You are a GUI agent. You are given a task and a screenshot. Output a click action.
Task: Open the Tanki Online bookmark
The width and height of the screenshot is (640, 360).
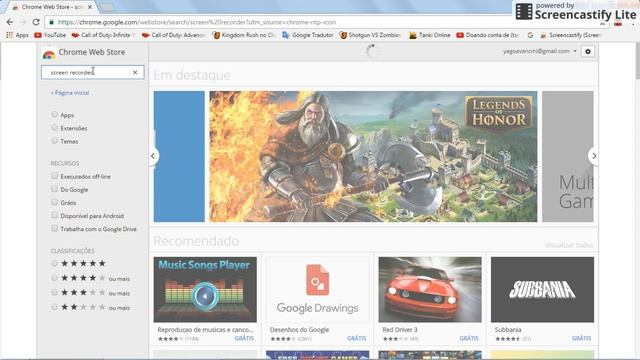(429, 35)
